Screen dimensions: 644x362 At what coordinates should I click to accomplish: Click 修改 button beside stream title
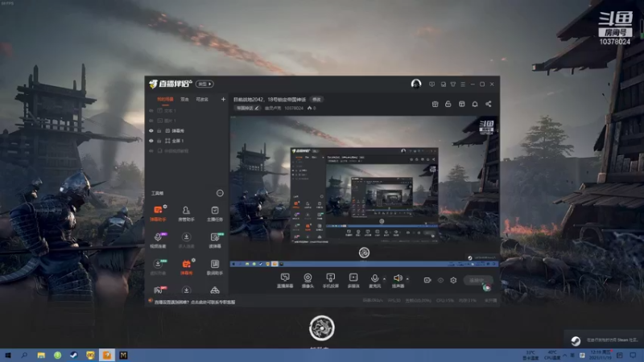tap(316, 99)
